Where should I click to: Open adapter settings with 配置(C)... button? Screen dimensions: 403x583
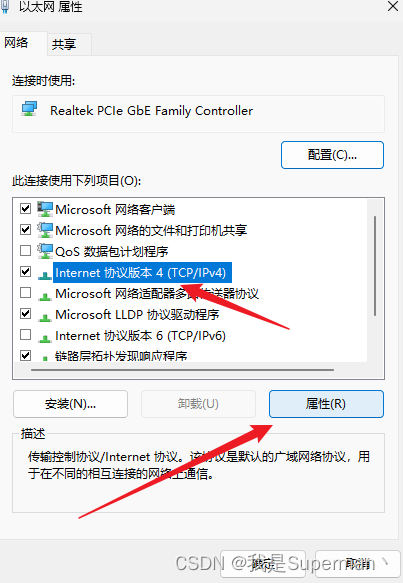[x=332, y=155]
